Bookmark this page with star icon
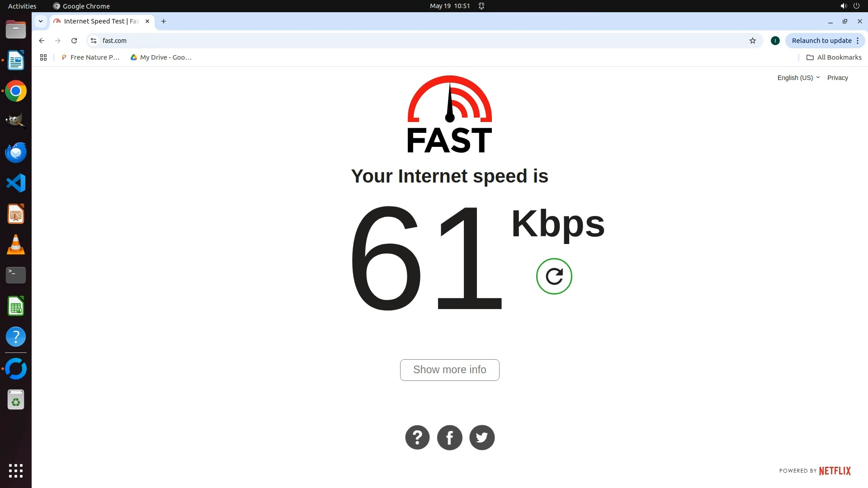 753,41
